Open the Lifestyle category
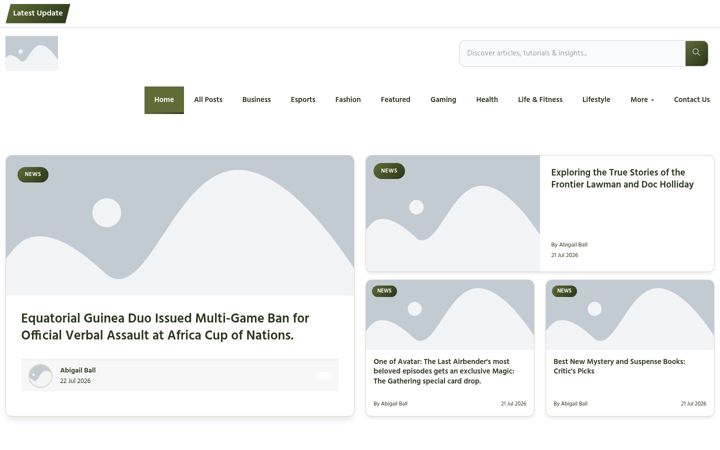The image size is (720, 450). click(596, 100)
